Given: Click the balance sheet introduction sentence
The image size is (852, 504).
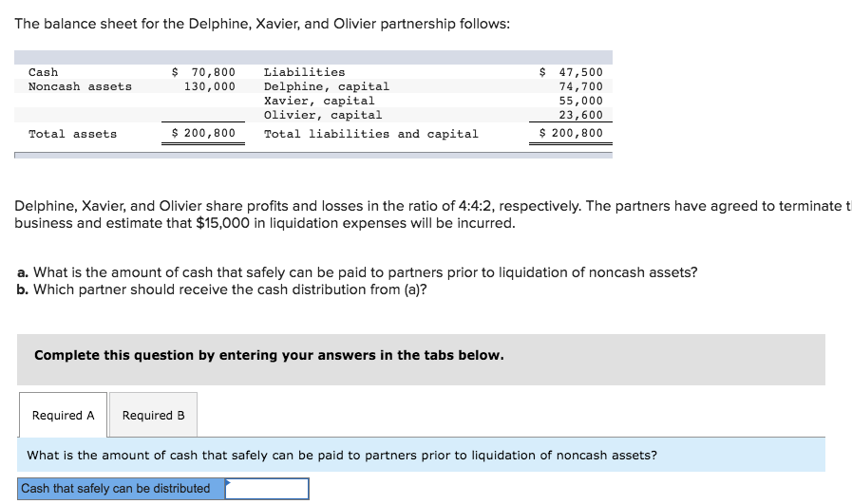Looking at the screenshot, I should (x=262, y=24).
